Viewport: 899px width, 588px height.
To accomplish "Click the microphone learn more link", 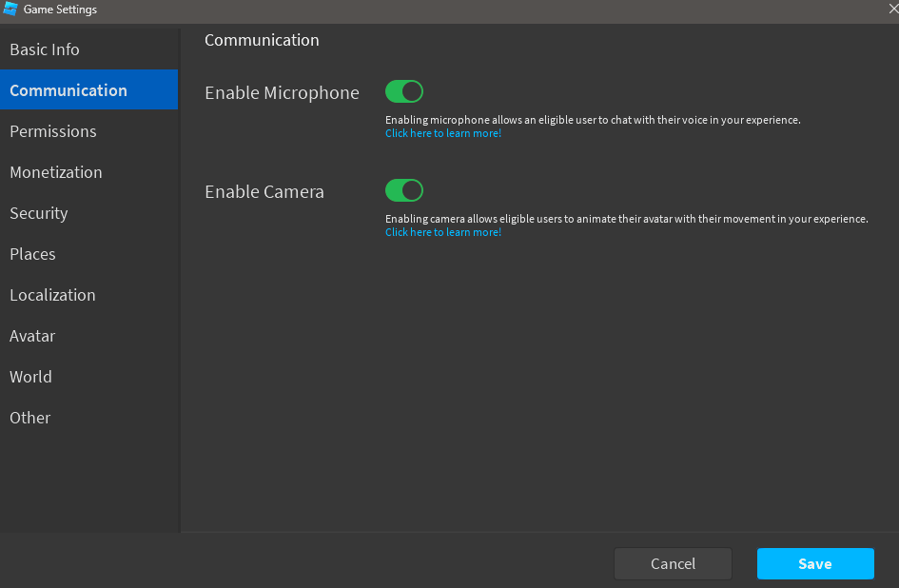I will 443,133.
